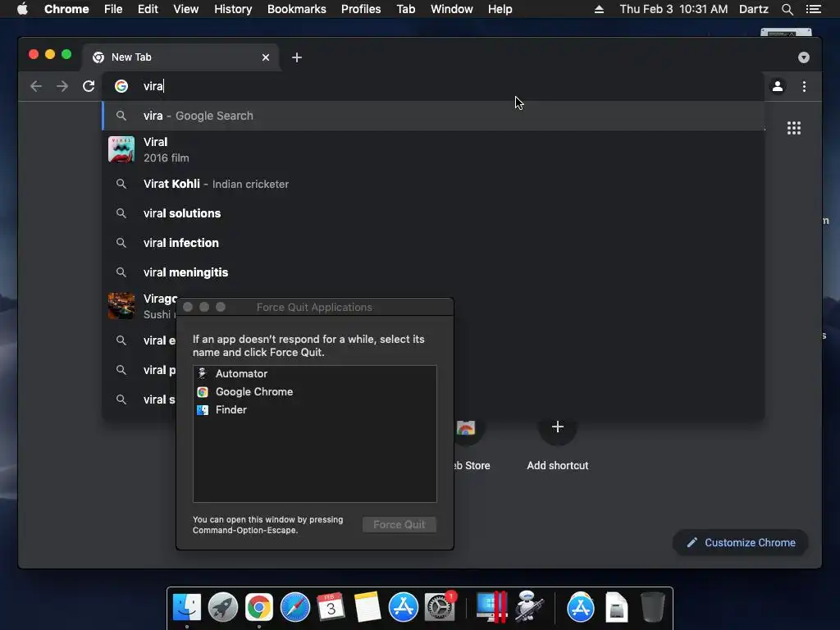This screenshot has height=630, width=840.
Task: Open the Tab menu
Action: (x=405, y=9)
